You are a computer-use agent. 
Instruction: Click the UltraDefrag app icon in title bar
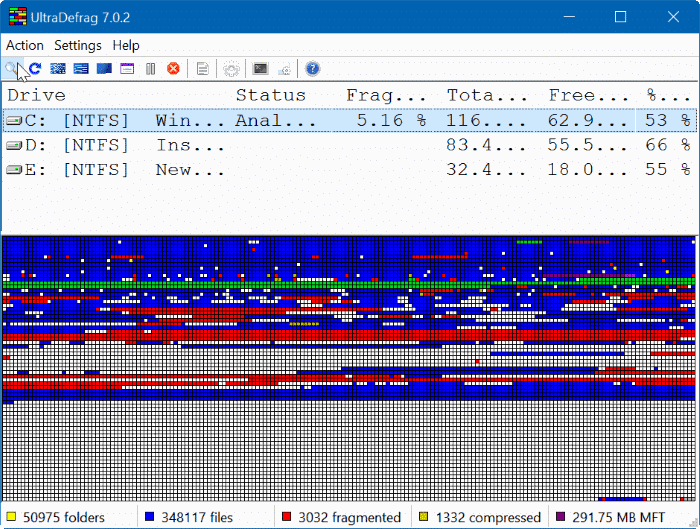click(x=18, y=17)
